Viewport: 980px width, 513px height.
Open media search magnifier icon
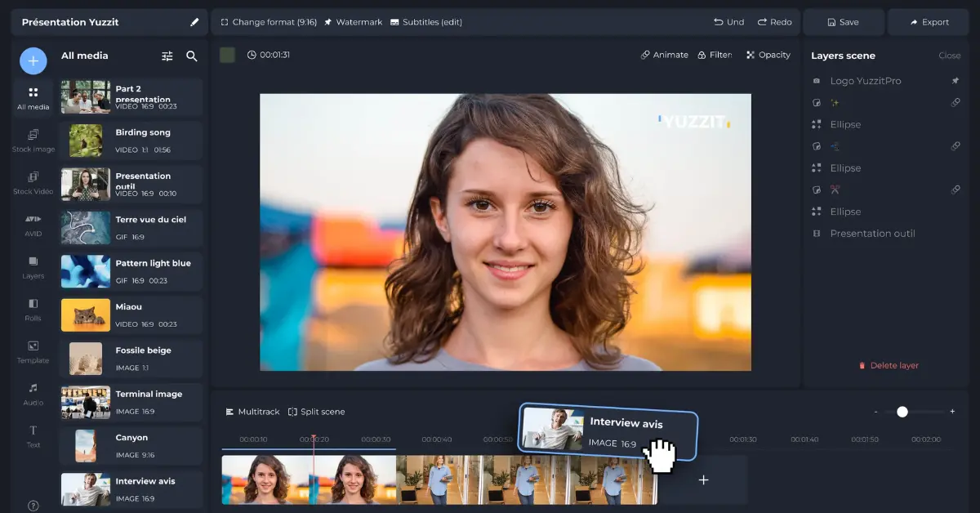tap(192, 56)
